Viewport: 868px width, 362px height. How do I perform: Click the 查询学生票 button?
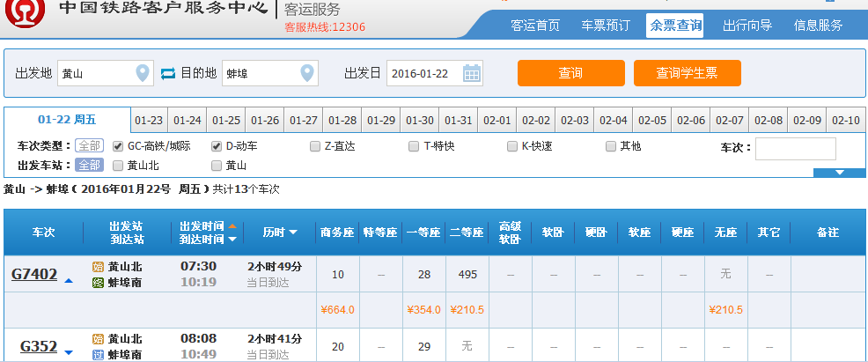(x=687, y=73)
